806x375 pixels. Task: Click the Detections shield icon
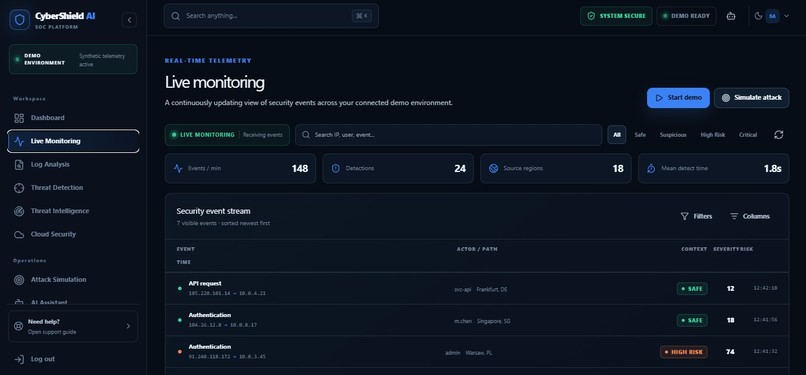[x=336, y=168]
